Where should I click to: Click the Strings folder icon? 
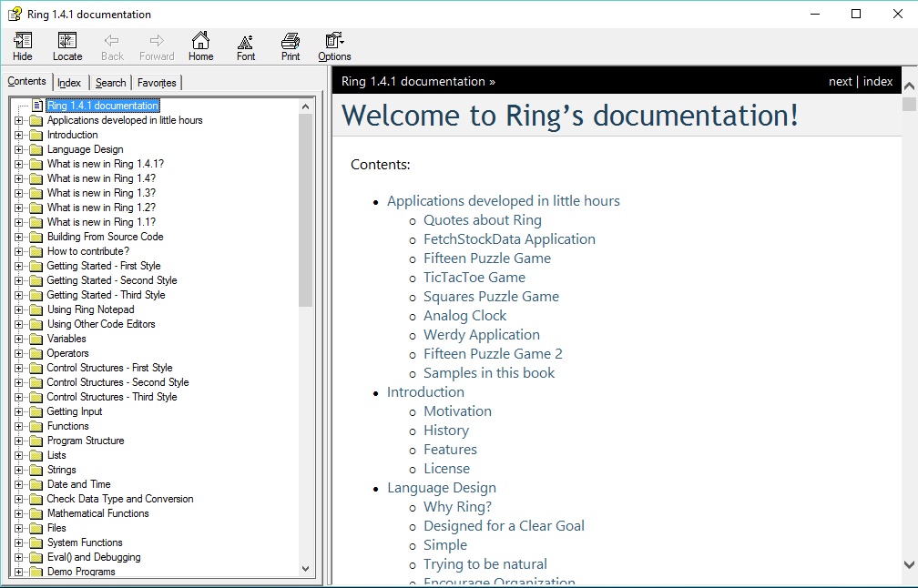pos(36,470)
